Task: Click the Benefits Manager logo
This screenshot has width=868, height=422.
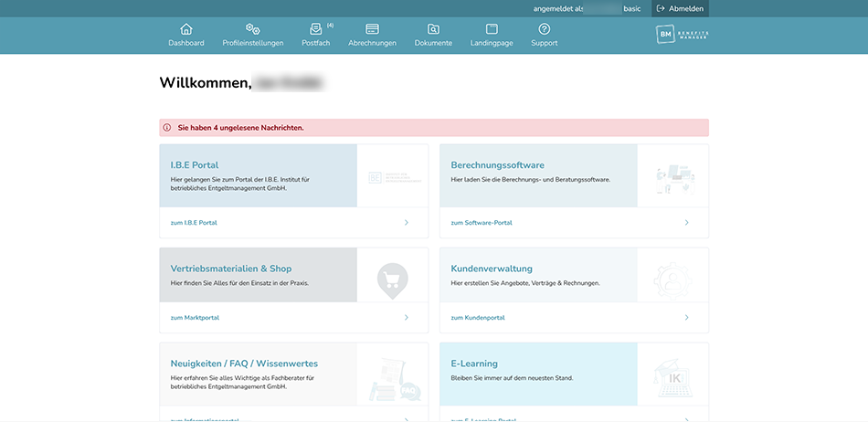Action: [683, 35]
